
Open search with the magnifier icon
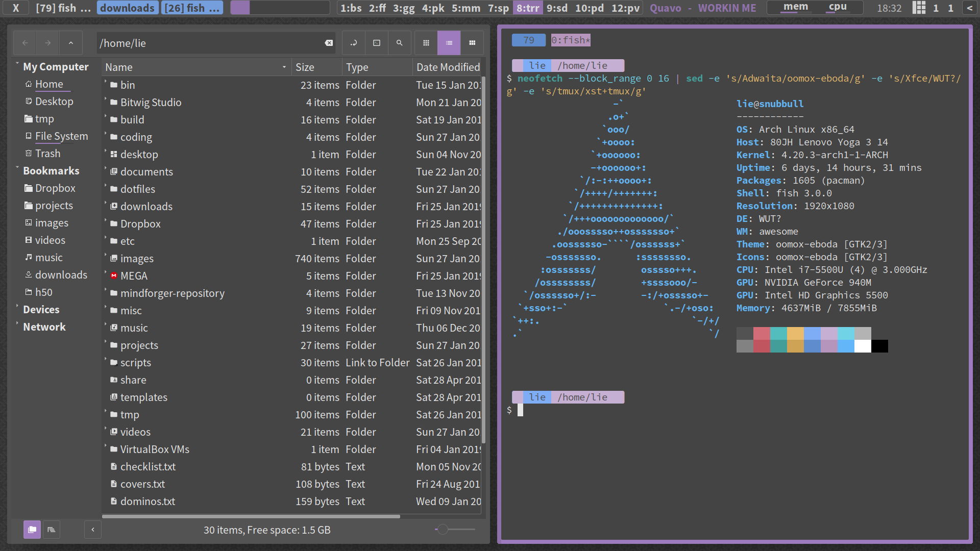pyautogui.click(x=400, y=43)
